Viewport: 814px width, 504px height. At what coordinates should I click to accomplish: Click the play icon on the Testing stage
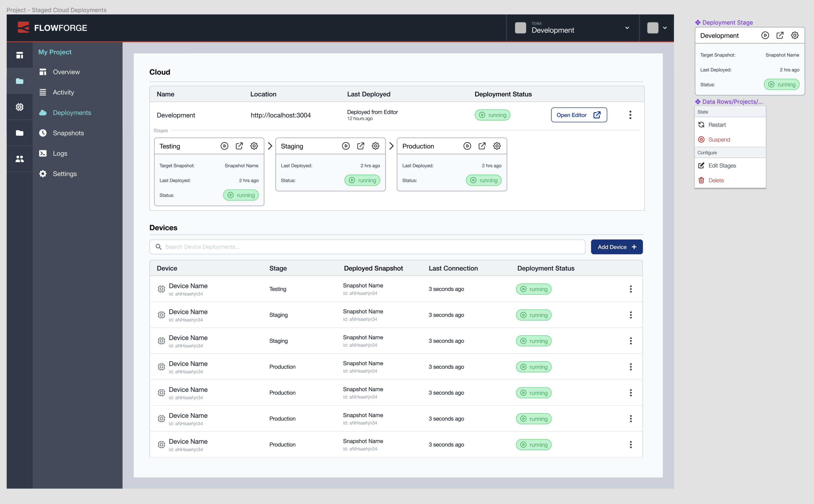[x=224, y=146]
